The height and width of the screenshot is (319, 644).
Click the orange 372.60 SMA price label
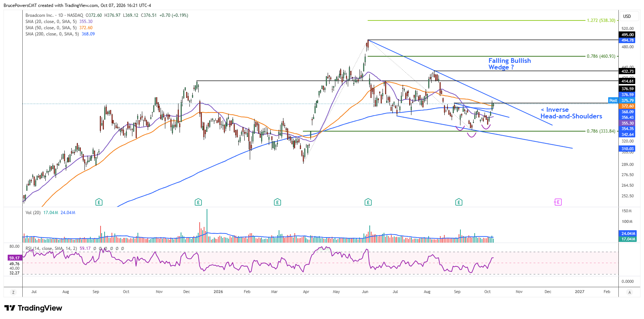[x=628, y=106]
